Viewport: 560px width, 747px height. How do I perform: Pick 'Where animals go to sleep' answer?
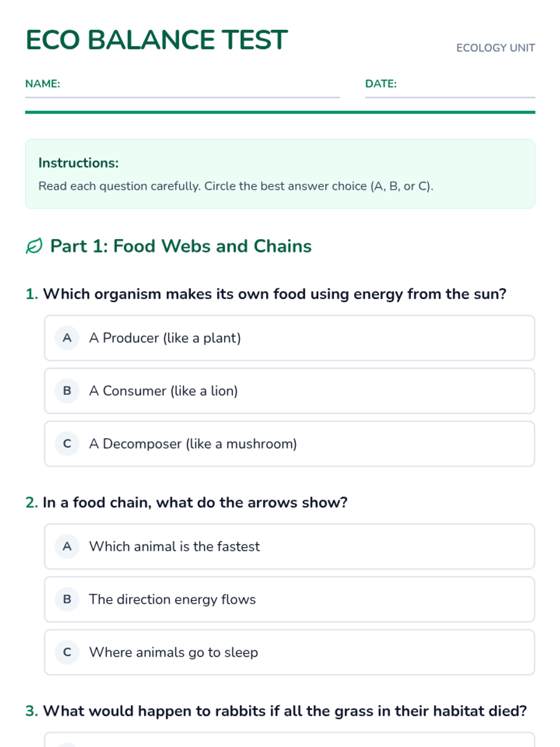(x=289, y=652)
